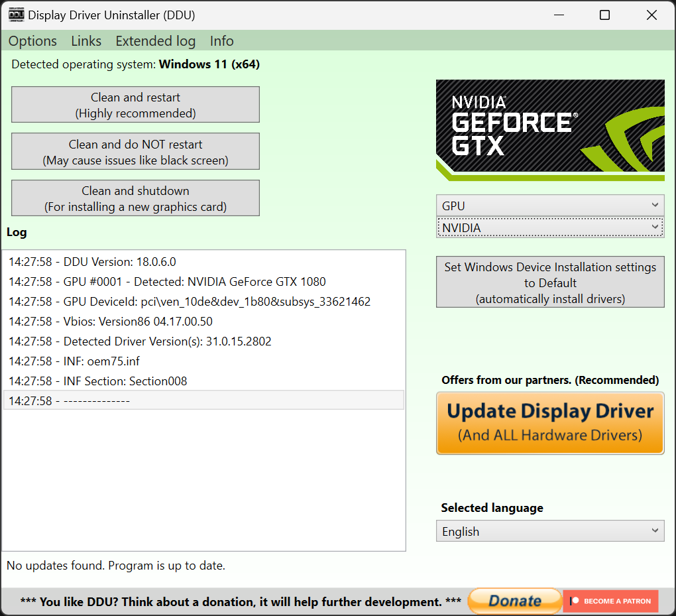Select the GPU #0001 Detected GTX 1080 log line
Screen dimensions: 676x616
[x=203, y=282]
